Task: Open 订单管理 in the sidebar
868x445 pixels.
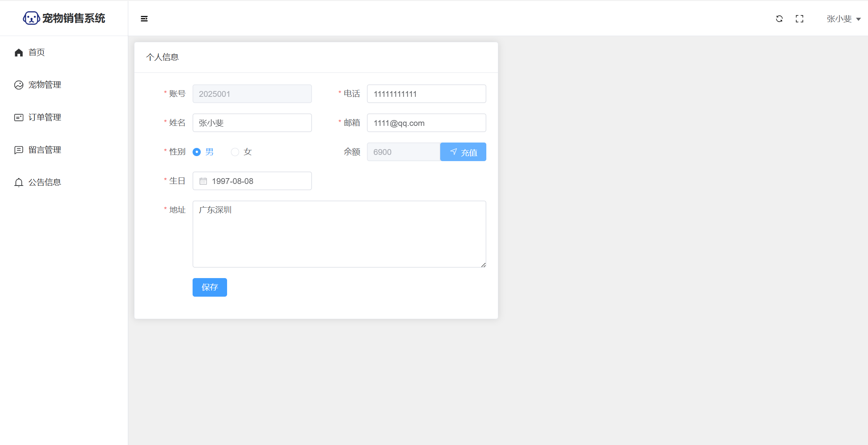Action: [44, 117]
